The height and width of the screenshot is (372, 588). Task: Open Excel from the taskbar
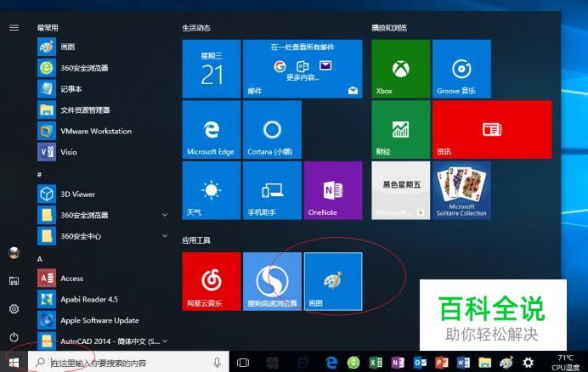[376, 363]
